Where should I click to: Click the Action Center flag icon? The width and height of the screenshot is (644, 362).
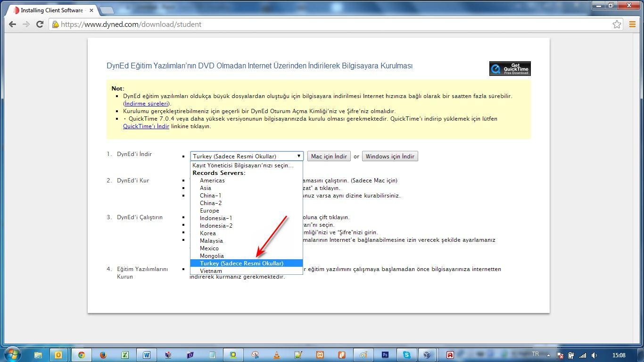tap(560, 355)
